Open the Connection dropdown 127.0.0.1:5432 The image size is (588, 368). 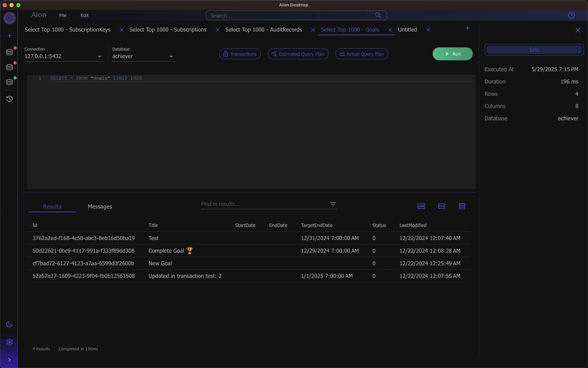click(64, 56)
